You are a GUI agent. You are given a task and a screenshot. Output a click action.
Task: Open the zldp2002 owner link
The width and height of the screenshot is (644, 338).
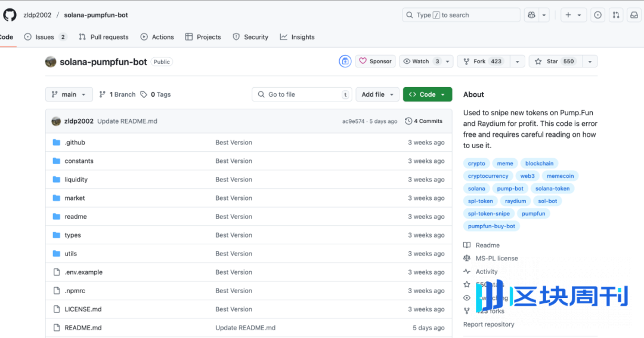click(38, 15)
